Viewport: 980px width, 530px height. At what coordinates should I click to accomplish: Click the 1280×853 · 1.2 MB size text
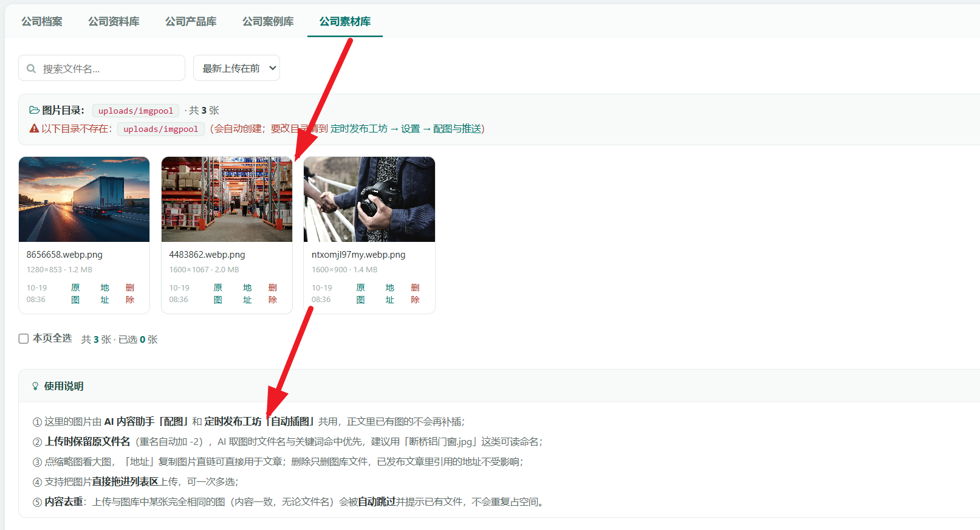(60, 270)
